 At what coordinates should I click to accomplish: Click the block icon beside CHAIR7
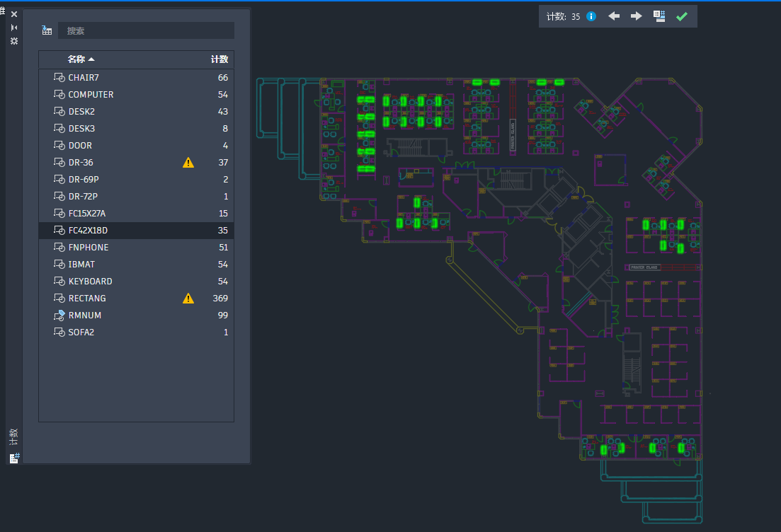click(x=59, y=78)
